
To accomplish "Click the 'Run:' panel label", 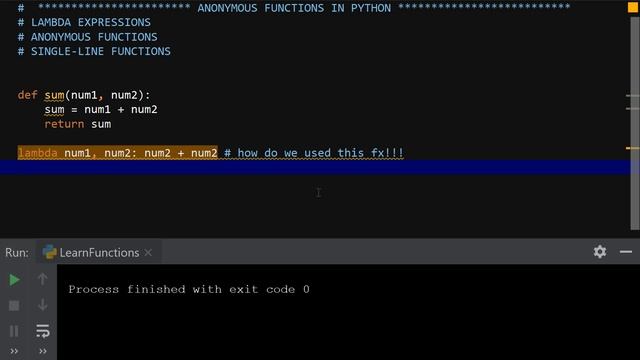I will click(17, 253).
